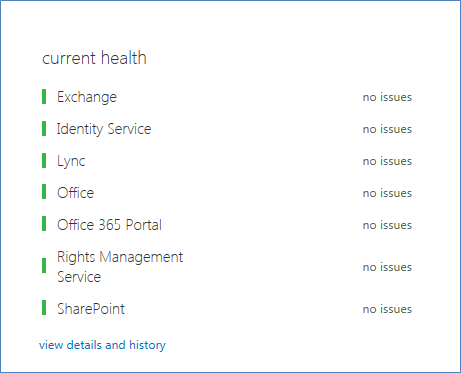
Task: Select the SharePoint service name
Action: tap(91, 309)
